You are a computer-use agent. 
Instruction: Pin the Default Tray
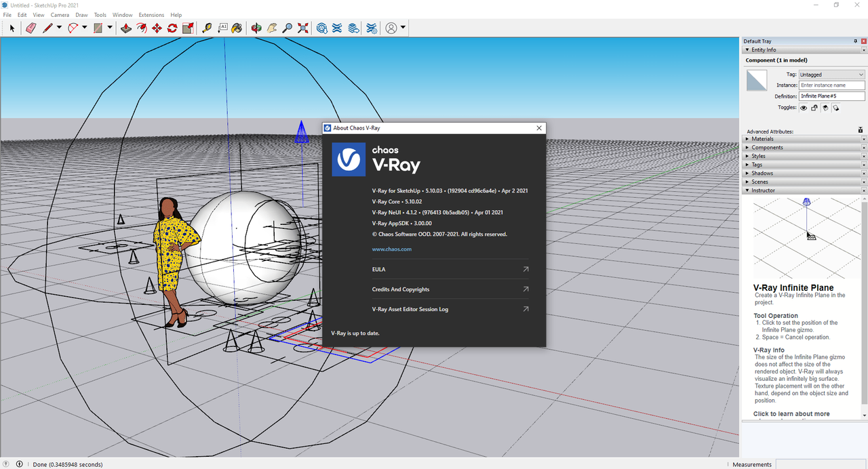pyautogui.click(x=855, y=41)
